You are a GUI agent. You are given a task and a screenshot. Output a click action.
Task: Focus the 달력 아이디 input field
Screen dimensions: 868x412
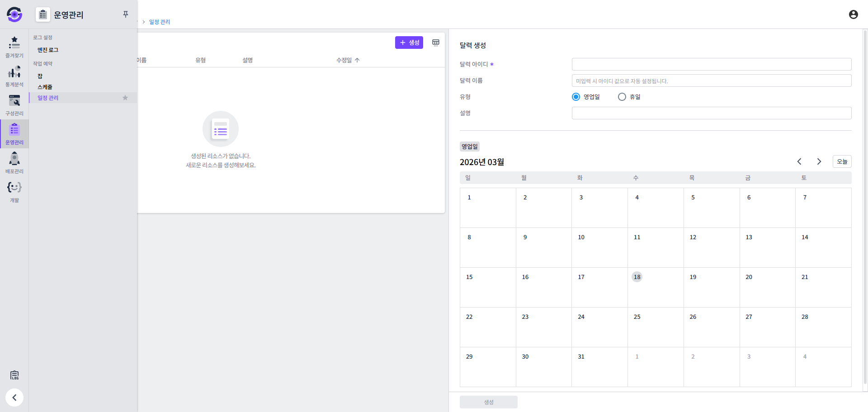(x=712, y=64)
